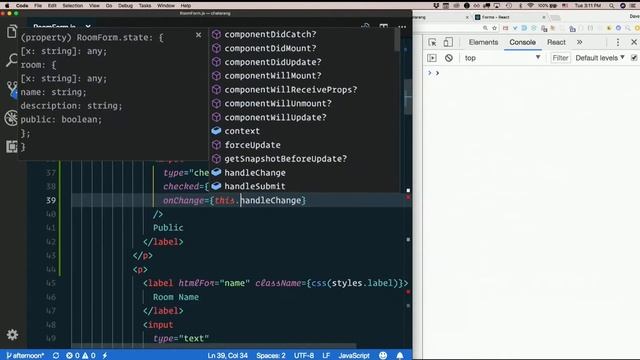Click the split editor icon in VS Code

[383, 27]
